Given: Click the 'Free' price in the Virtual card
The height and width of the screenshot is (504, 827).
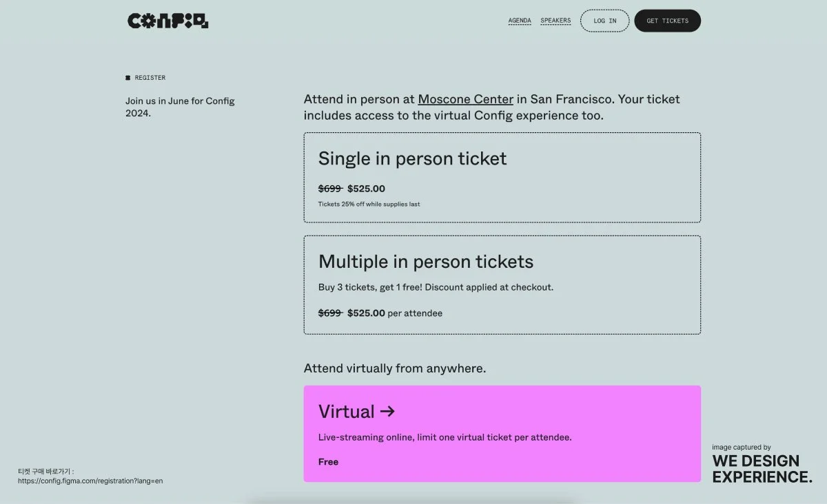Looking at the screenshot, I should coord(328,462).
